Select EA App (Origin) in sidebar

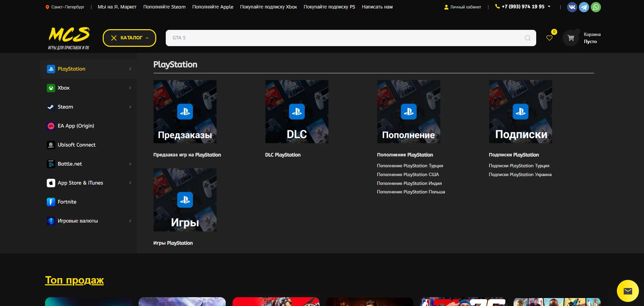pos(76,126)
